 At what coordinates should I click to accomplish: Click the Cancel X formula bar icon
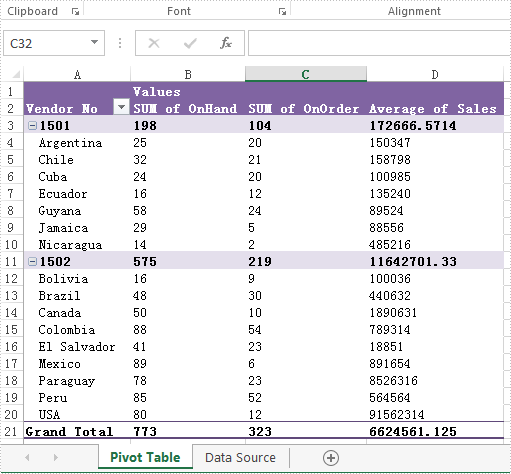click(x=154, y=43)
